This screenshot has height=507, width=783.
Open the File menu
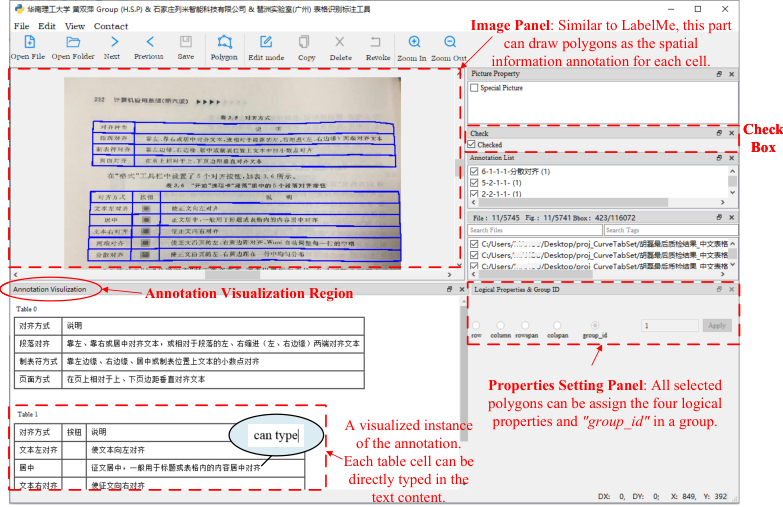(21, 26)
